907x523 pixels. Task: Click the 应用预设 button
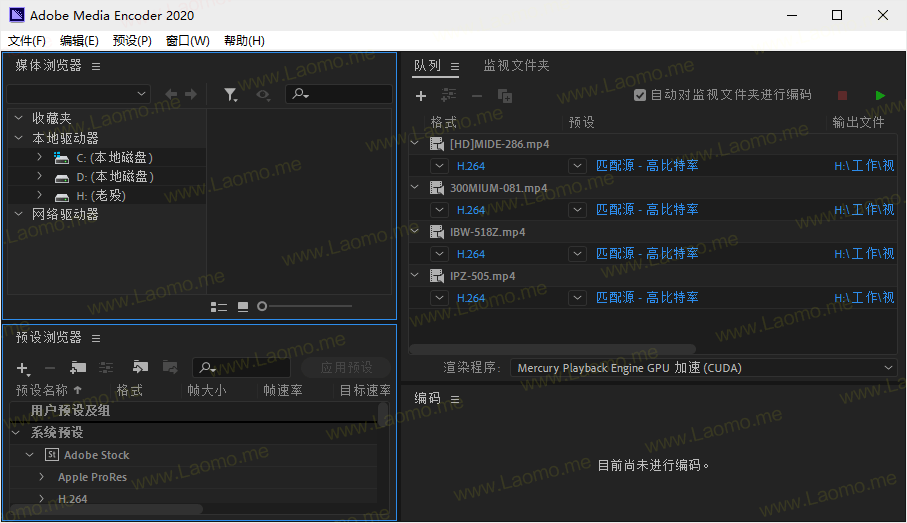(x=346, y=368)
